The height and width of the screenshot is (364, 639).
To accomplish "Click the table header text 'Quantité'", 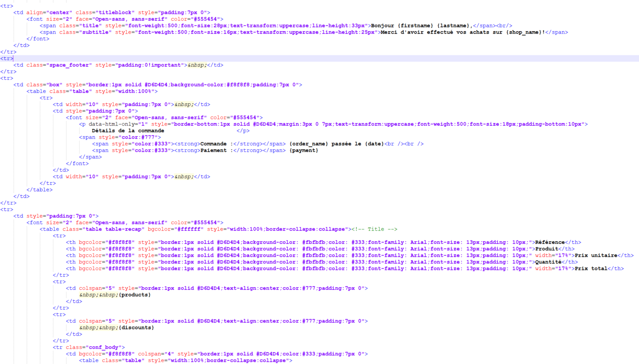I will (x=548, y=262).
